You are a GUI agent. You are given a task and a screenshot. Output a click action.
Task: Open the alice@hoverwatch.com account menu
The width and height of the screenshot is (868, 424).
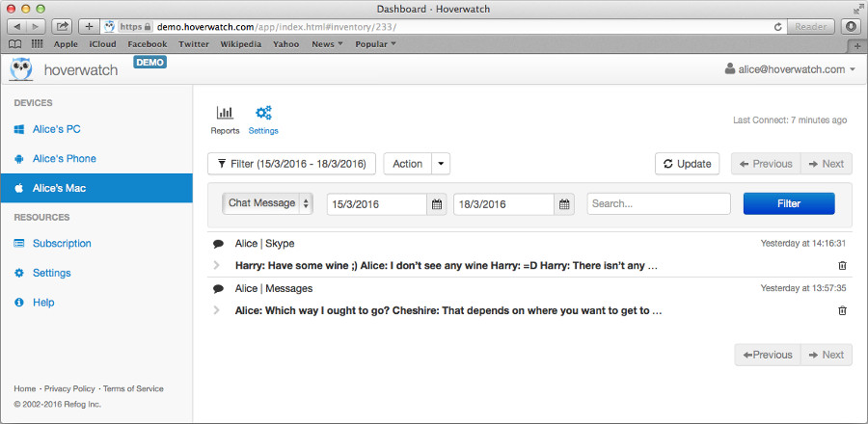pyautogui.click(x=789, y=69)
